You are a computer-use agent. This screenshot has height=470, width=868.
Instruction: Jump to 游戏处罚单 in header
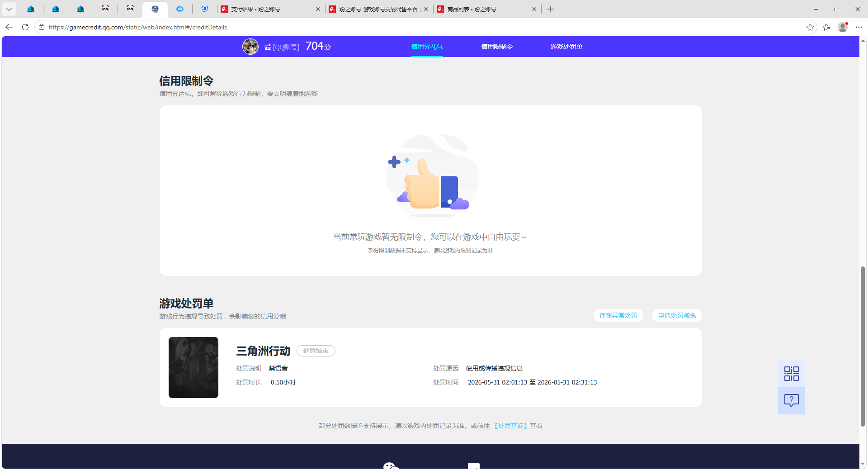point(566,47)
